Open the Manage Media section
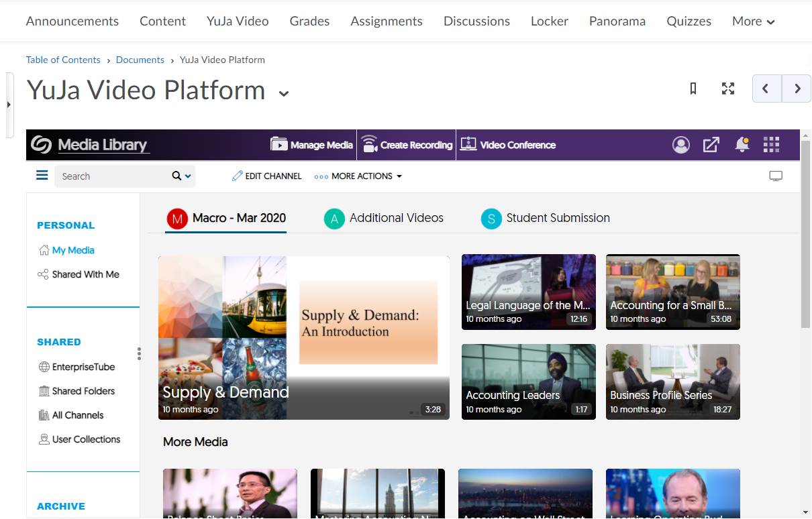This screenshot has height=519, width=812. pyautogui.click(x=311, y=145)
